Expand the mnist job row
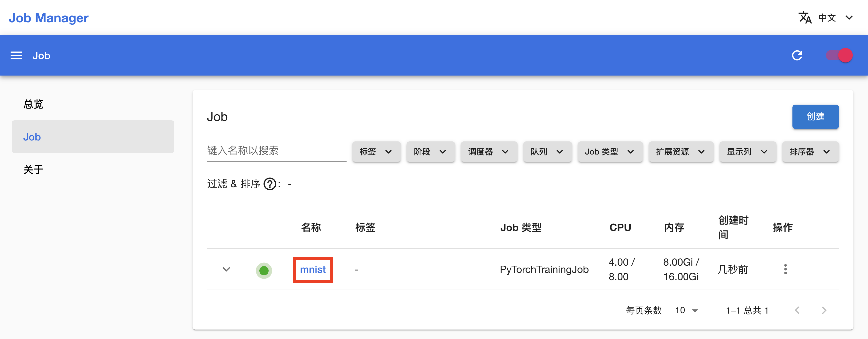 226,269
